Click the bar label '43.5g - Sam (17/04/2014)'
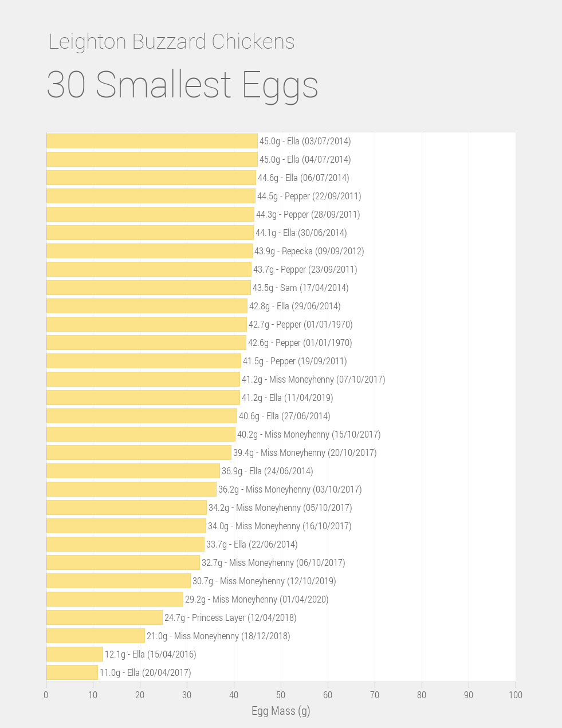The image size is (562, 728). [x=300, y=288]
